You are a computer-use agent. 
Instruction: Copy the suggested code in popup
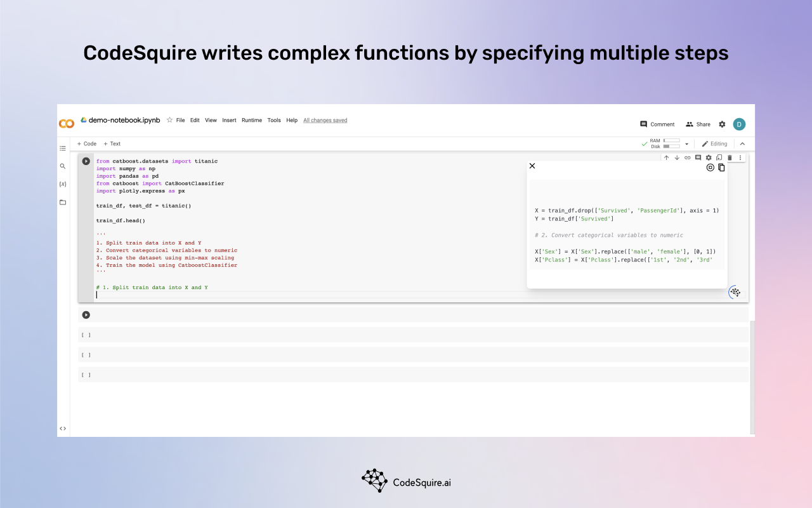721,168
